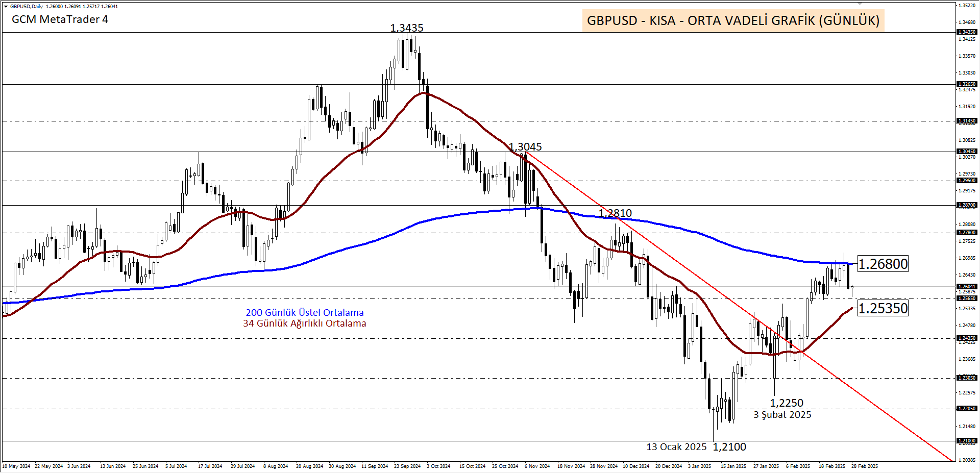Click the GBPUSD KISA - ORTA VADELİ GRAFİK title box
The width and height of the screenshot is (980, 473).
733,20
